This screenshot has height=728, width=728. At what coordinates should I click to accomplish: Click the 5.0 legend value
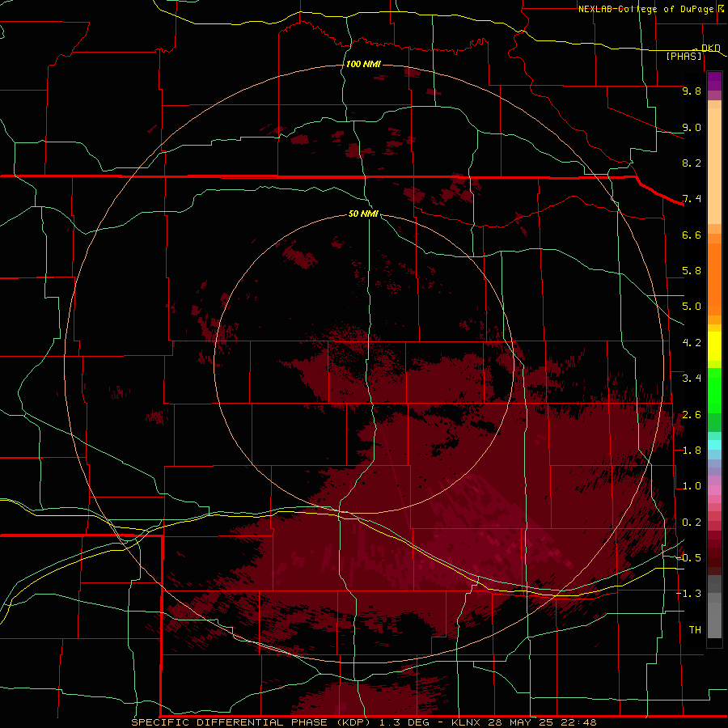[692, 307]
